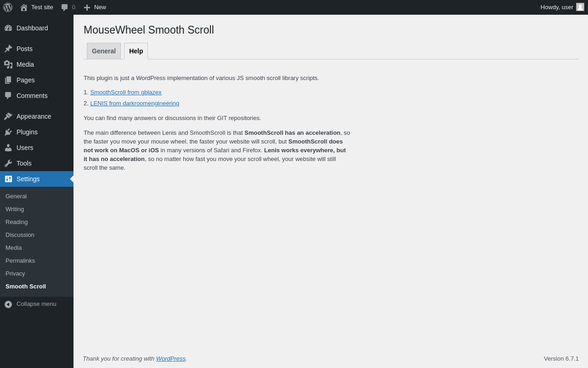This screenshot has width=588, height=368.
Task: Click the Posts pushpin icon
Action: click(8, 49)
